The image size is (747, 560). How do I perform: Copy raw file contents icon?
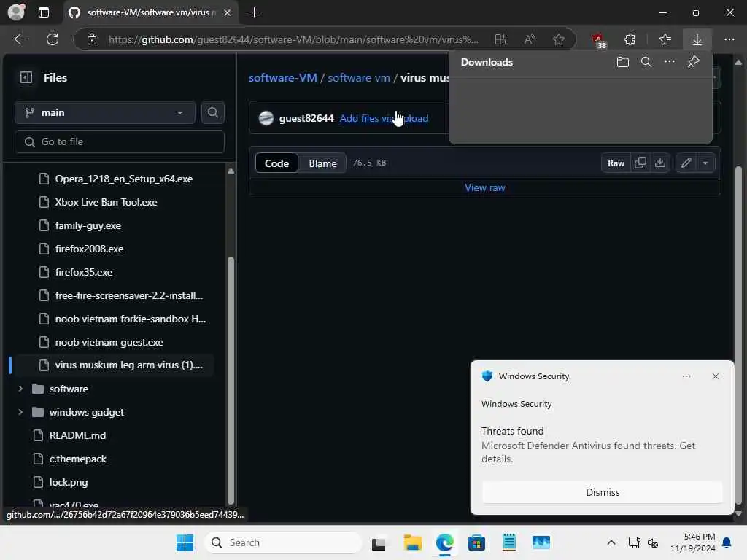[x=640, y=163]
